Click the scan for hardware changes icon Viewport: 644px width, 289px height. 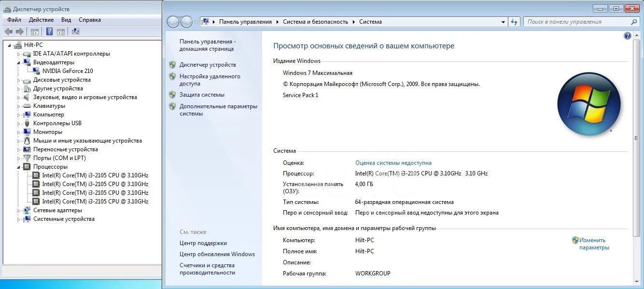coord(76,31)
